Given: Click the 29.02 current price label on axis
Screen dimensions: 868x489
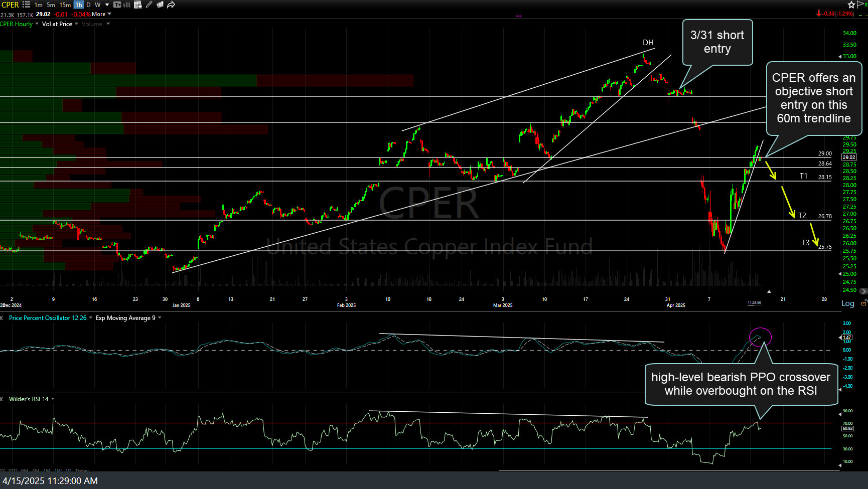Looking at the screenshot, I should click(x=849, y=157).
